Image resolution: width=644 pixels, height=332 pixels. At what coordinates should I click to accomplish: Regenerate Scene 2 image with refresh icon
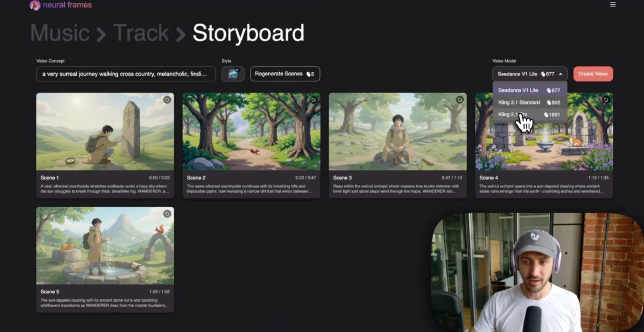313,100
